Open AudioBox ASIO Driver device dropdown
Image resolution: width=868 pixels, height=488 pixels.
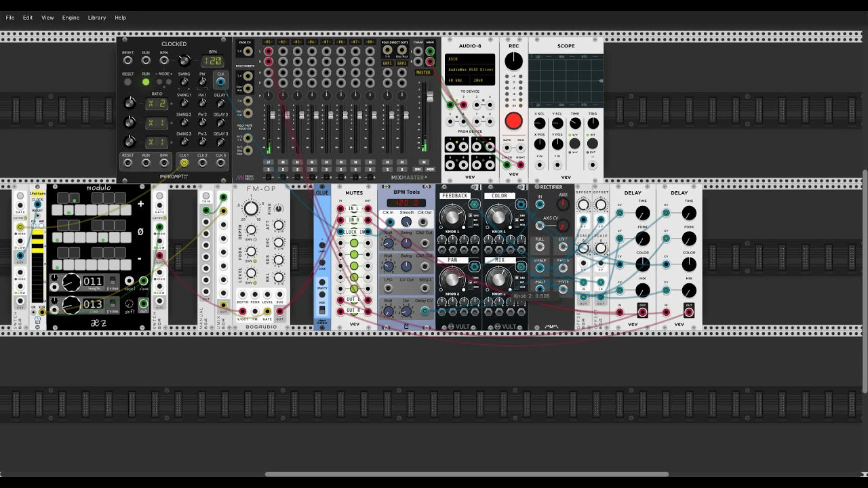pos(470,70)
